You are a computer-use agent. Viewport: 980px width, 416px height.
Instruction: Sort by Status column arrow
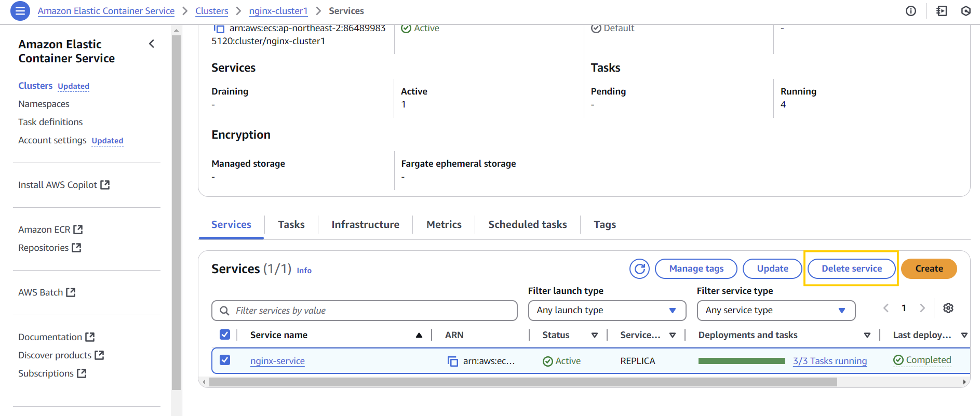(595, 336)
